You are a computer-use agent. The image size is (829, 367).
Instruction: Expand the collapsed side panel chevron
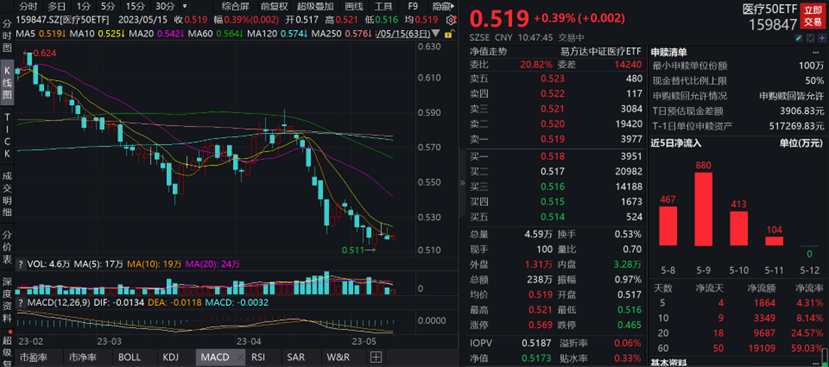462,182
